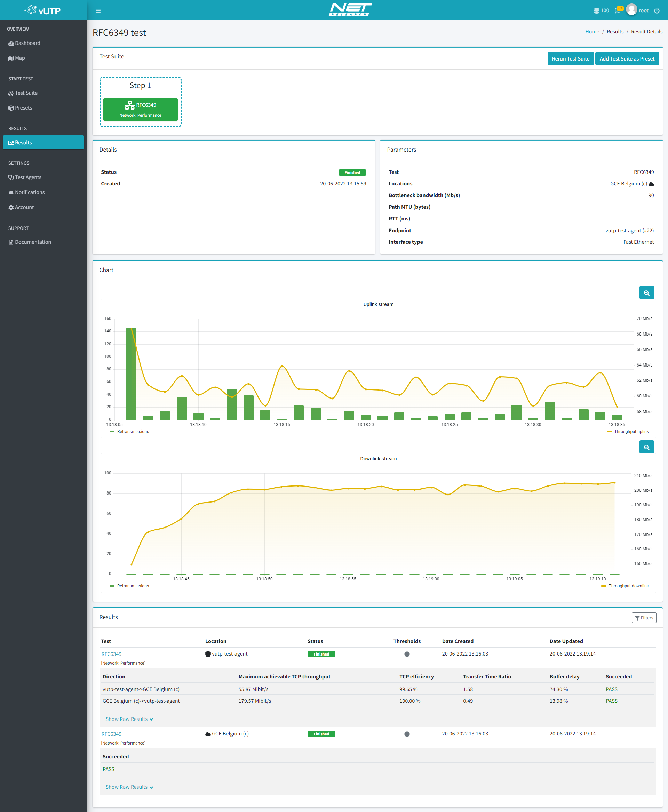Open the results Filters button
Screen dimensions: 668x812
pos(644,618)
